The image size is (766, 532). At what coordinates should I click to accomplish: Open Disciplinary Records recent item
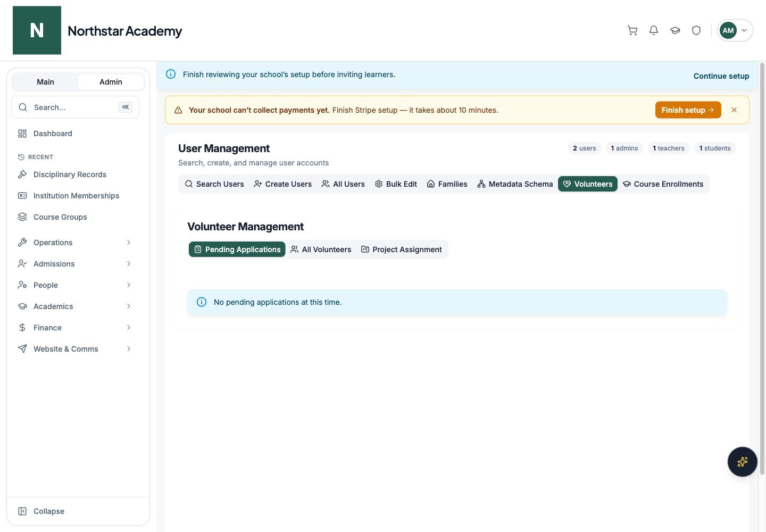(x=75, y=174)
